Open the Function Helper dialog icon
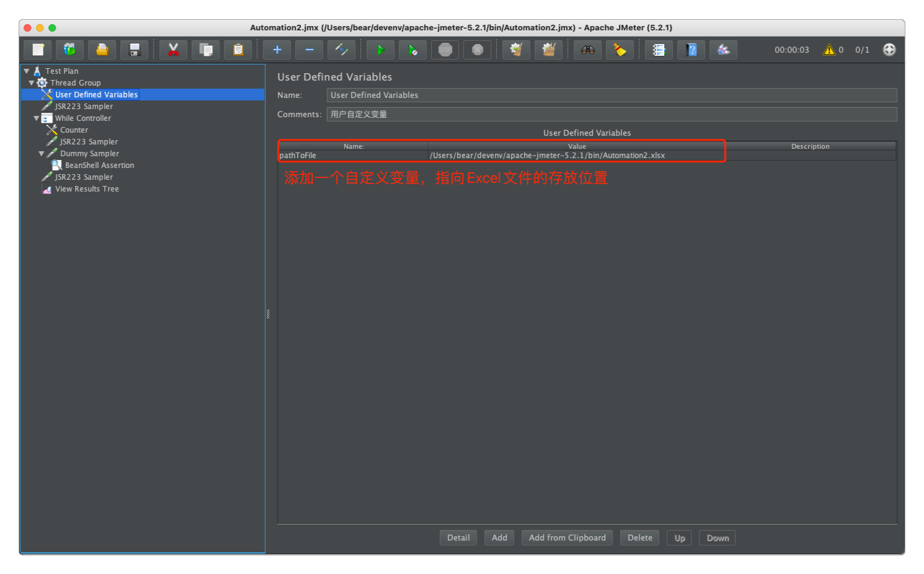Screen dimensions: 924x574 coord(659,50)
